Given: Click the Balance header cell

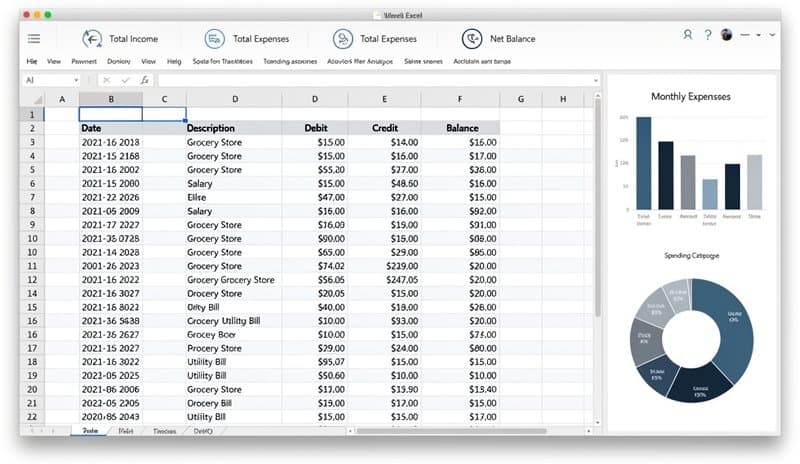Looking at the screenshot, I should (461, 128).
